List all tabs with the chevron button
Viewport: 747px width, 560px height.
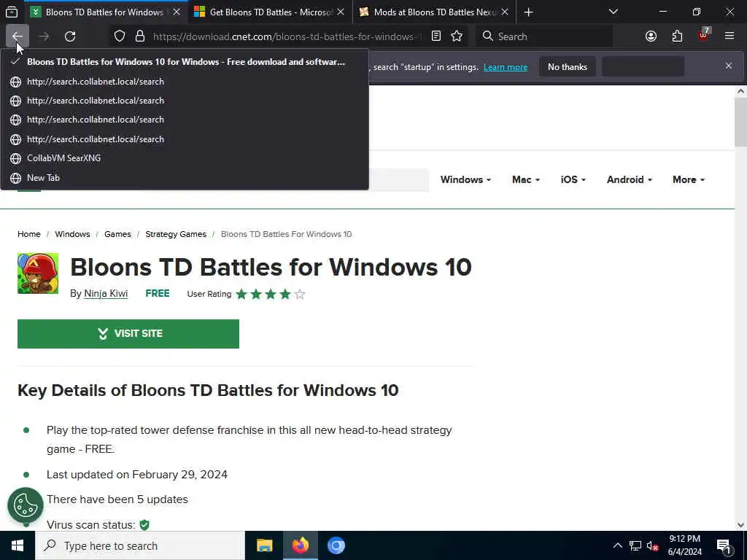pos(613,12)
